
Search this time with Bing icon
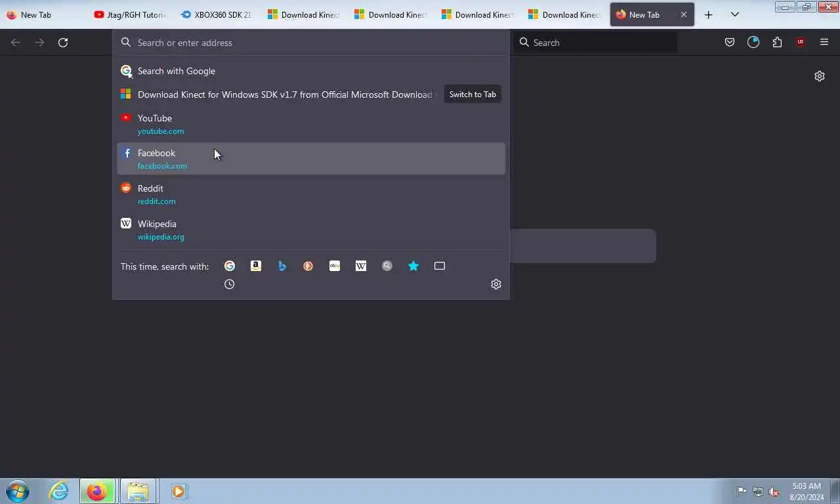[x=282, y=266]
